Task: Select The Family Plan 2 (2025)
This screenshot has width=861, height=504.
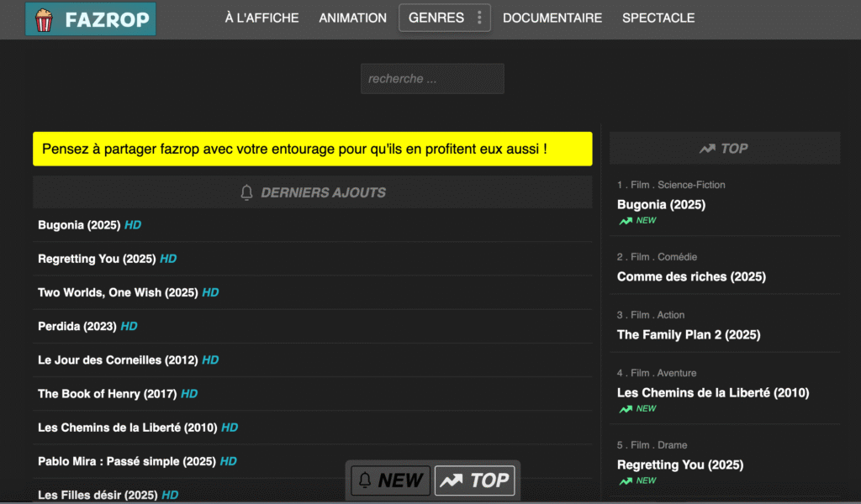Action: [x=689, y=334]
